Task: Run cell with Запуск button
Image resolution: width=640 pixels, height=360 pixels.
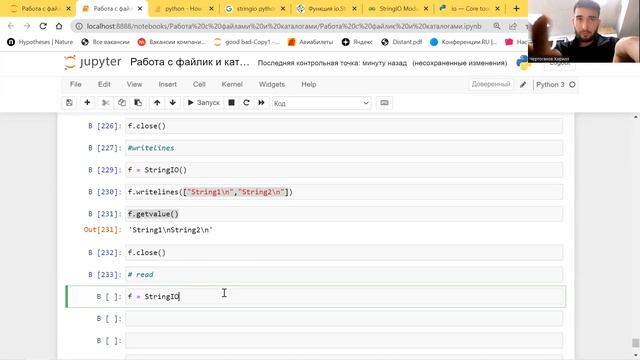Action: pyautogui.click(x=203, y=103)
